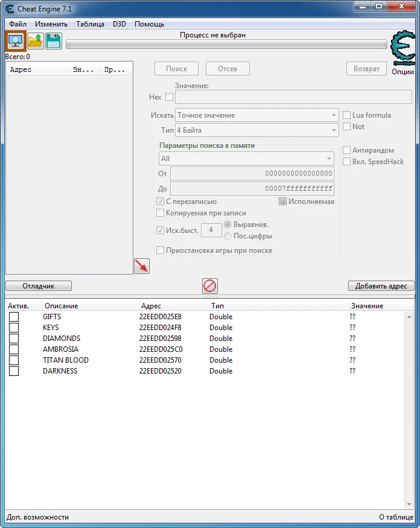Select the AMBROSIA description text

(x=60, y=349)
